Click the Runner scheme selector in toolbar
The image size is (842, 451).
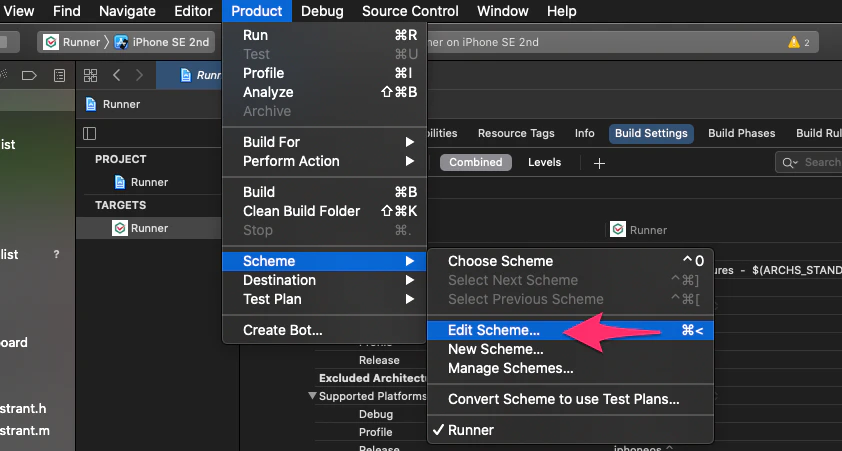click(x=72, y=42)
